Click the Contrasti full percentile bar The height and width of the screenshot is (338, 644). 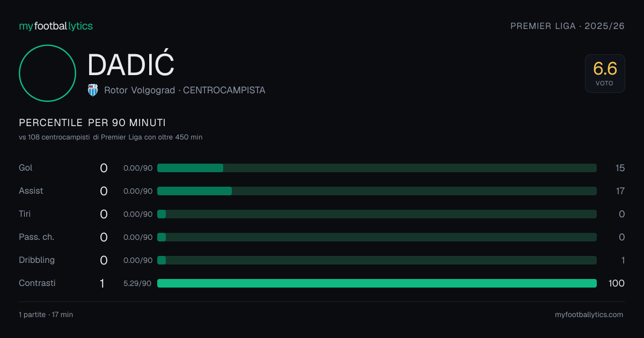tap(377, 283)
